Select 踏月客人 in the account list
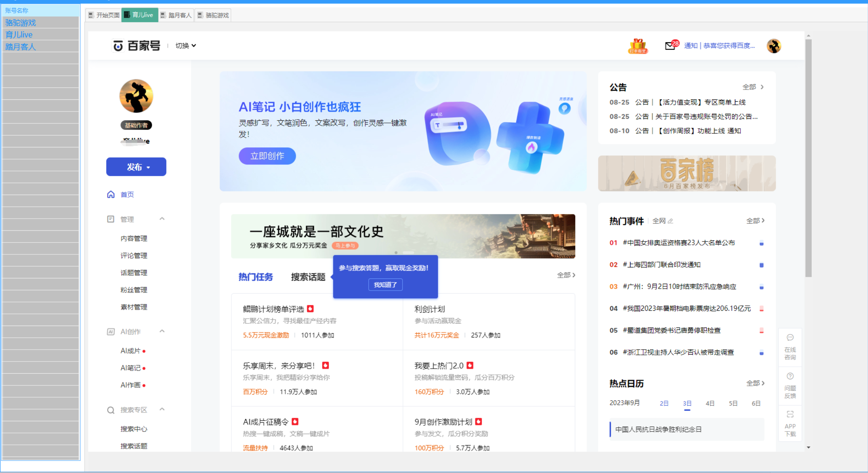868x473 pixels. click(40, 47)
